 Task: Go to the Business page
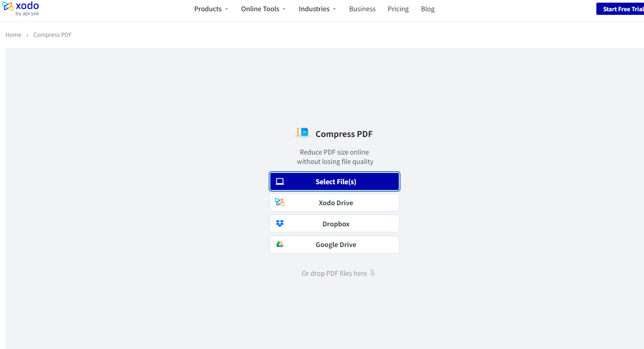[362, 9]
